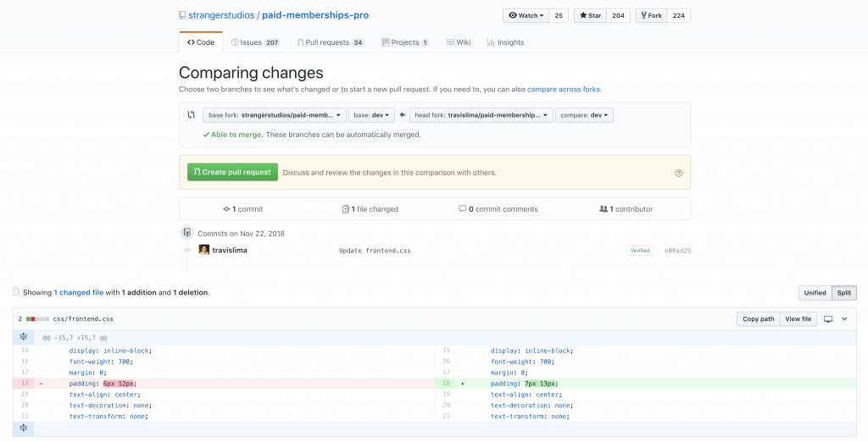Viewport: 868px width, 442px height.
Task: Click the help question mark icon
Action: click(x=679, y=173)
